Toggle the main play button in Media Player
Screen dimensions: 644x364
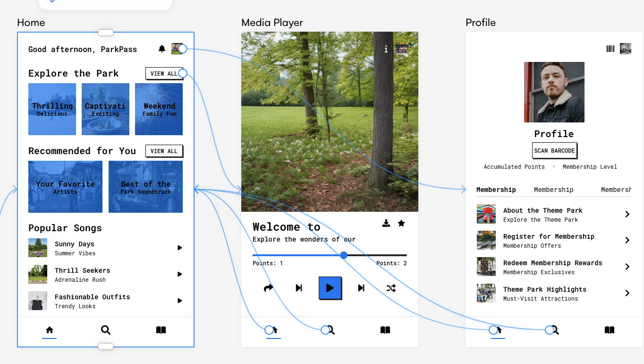(x=330, y=288)
